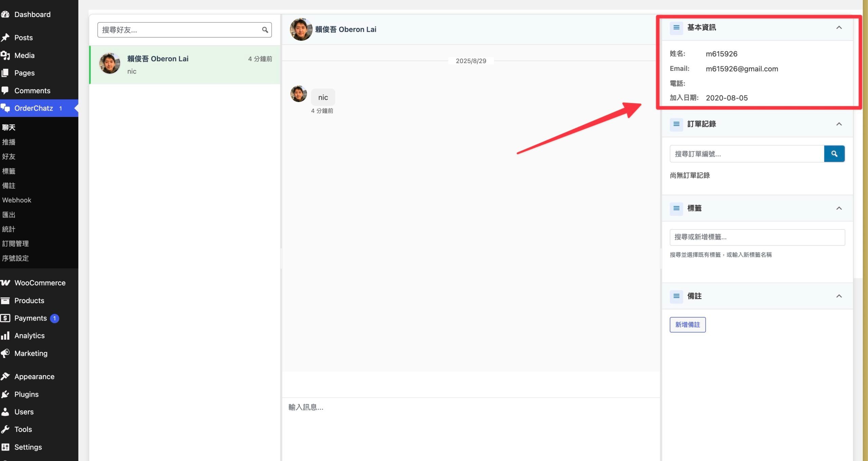Click the 備註 panel list icon
868x461 pixels.
(676, 296)
